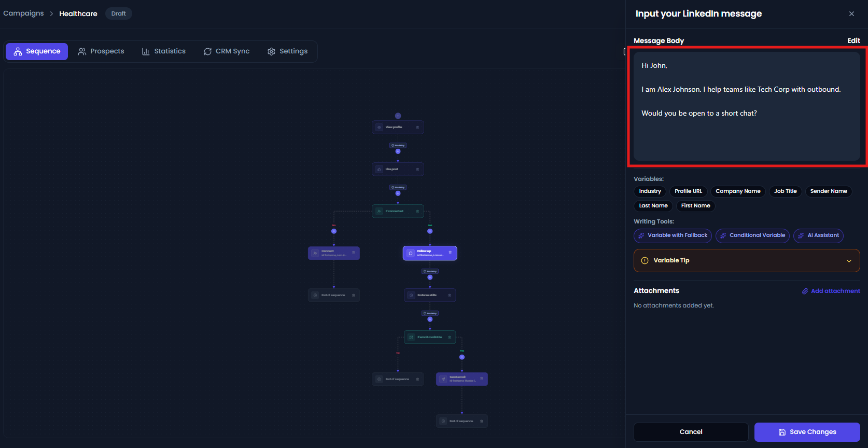Click the paperclip Add attachment icon
Viewport: 868px width, 448px height.
(x=805, y=291)
